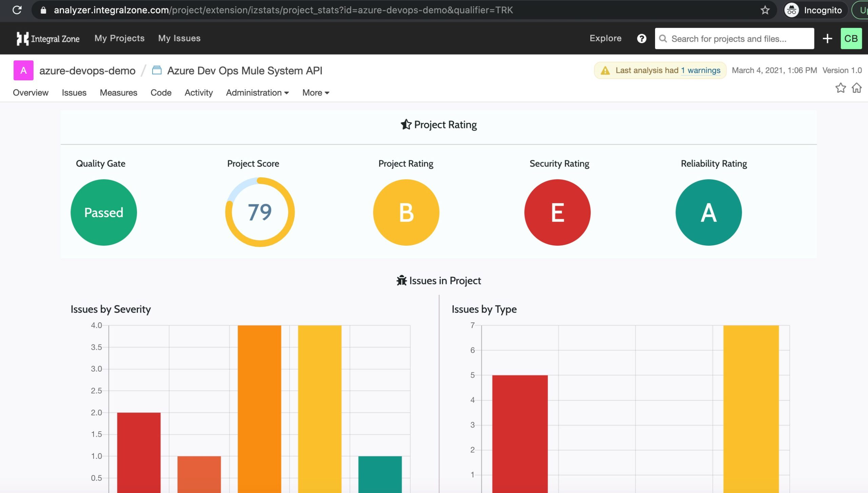Open My Issues in top navigation
Image resolution: width=868 pixels, height=493 pixels.
(x=179, y=38)
